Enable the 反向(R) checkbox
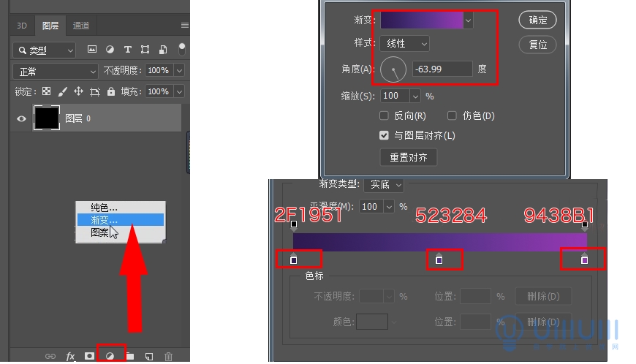Image resolution: width=636 pixels, height=364 pixels. point(384,116)
